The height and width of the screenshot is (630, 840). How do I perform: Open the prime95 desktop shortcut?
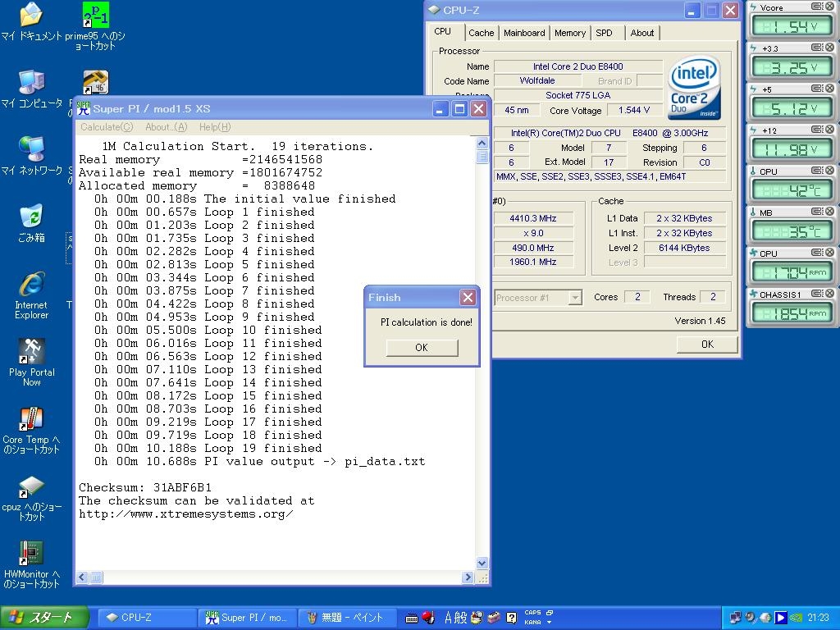(95, 16)
